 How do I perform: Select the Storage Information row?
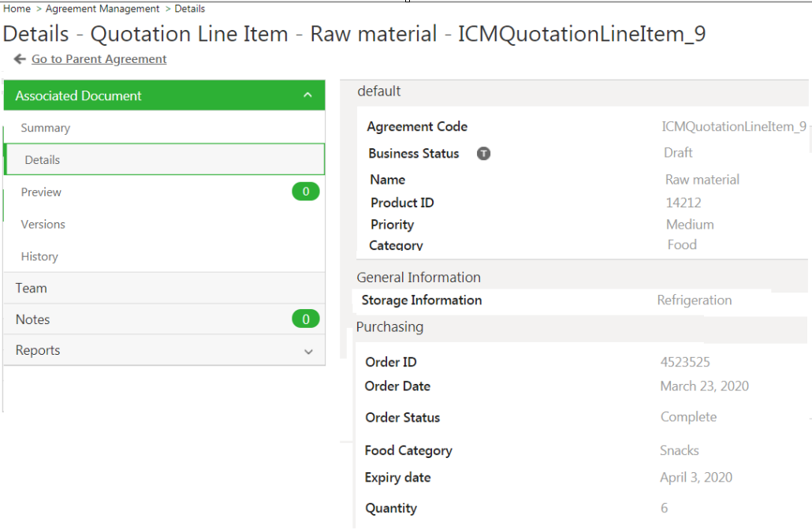tap(422, 300)
